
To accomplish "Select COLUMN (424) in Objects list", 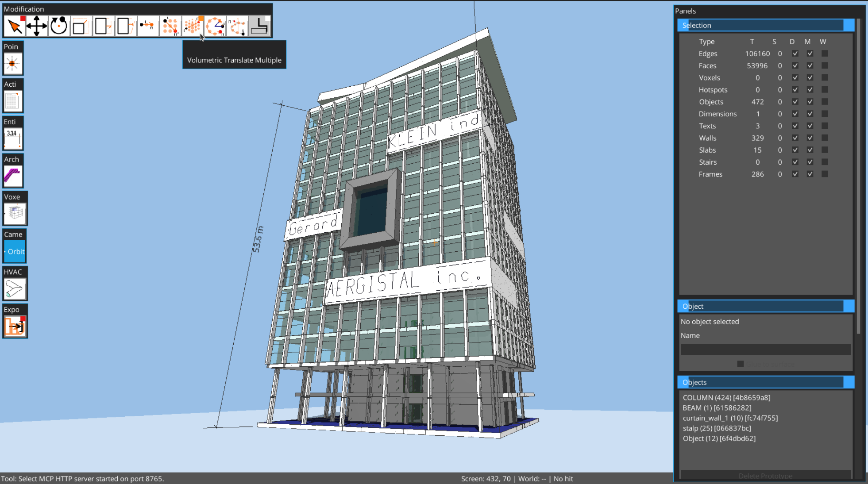I will [726, 398].
